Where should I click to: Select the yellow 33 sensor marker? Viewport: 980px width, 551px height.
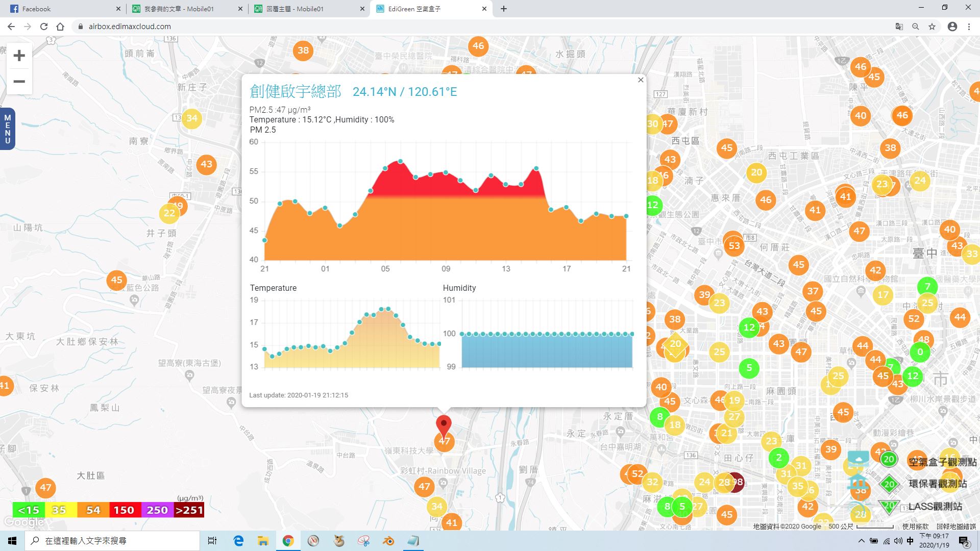coord(971,254)
